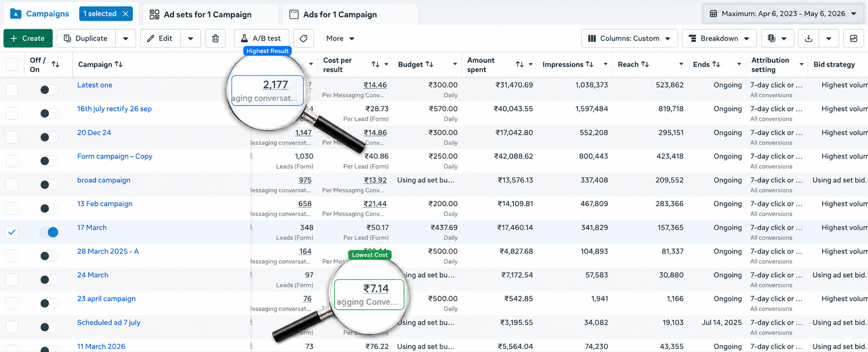This screenshot has height=352, width=868.
Task: Open the 28 March 2025 - A link
Action: pos(108,251)
